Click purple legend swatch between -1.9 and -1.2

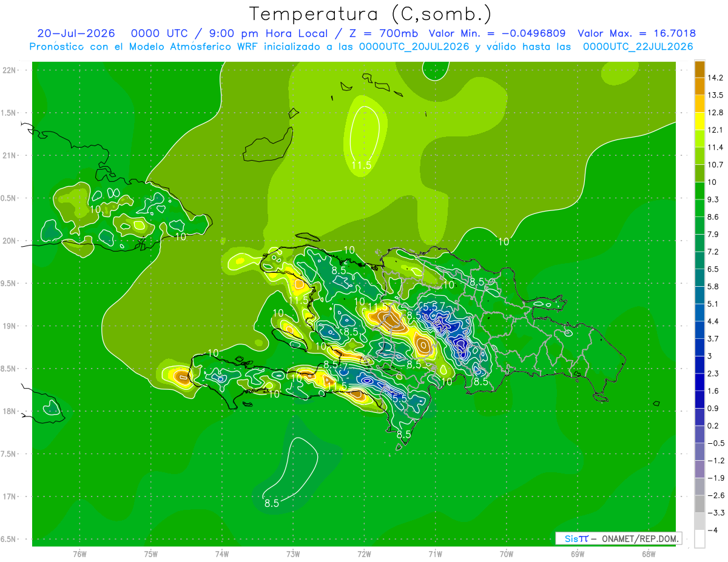[x=699, y=469]
